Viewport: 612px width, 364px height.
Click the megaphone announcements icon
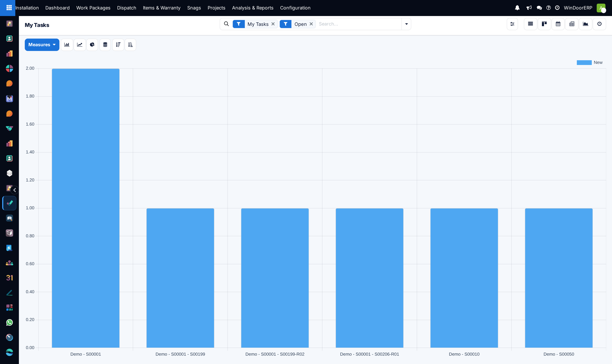[529, 8]
